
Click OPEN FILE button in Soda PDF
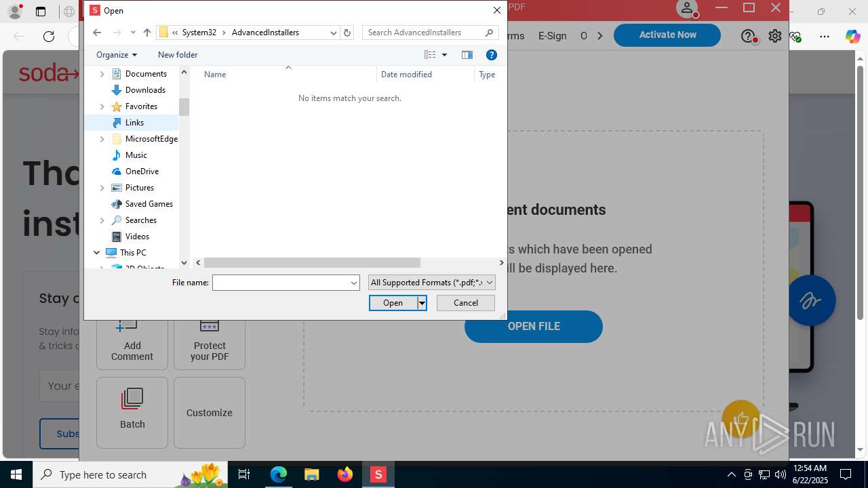pos(534,327)
